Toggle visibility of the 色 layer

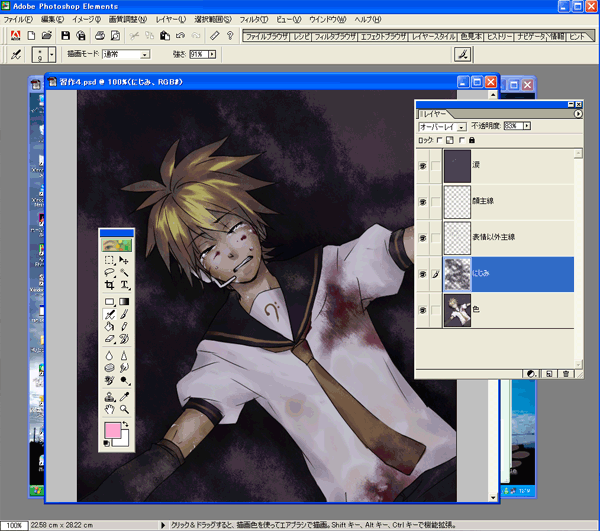click(x=422, y=312)
